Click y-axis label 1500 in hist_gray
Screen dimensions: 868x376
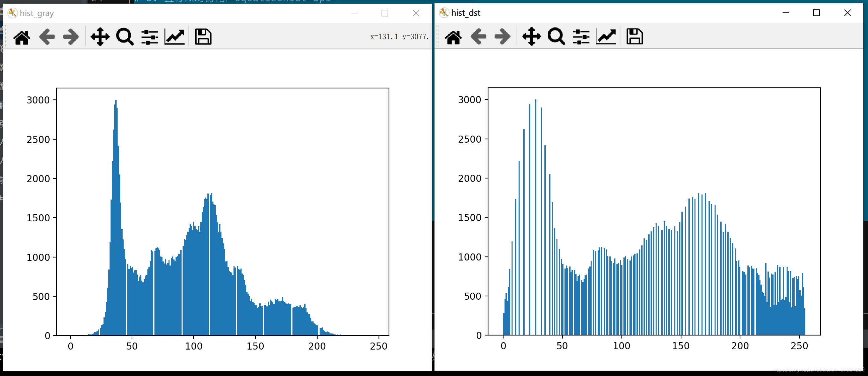point(38,218)
